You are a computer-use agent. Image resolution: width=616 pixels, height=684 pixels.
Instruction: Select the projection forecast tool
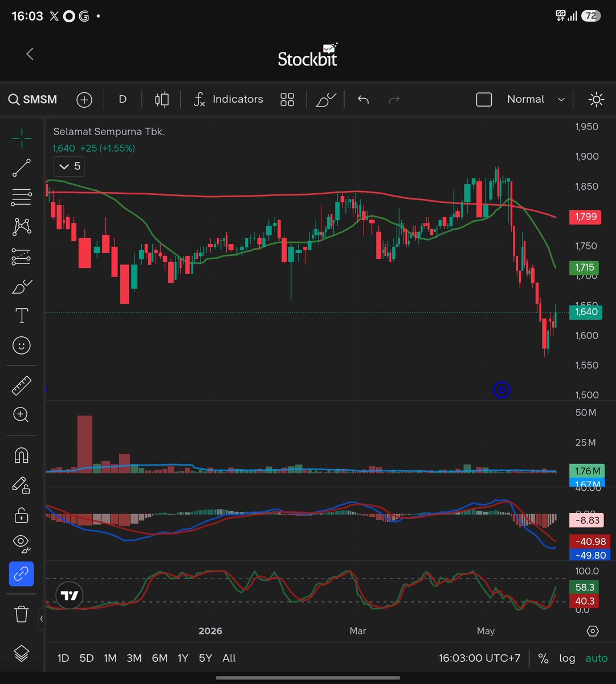click(22, 256)
